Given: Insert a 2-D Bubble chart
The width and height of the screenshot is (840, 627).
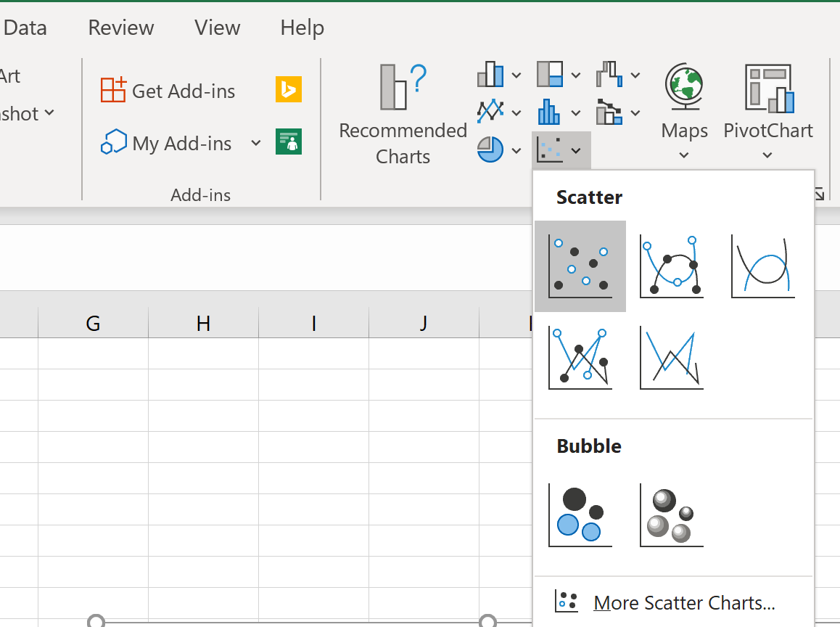Looking at the screenshot, I should 580,515.
